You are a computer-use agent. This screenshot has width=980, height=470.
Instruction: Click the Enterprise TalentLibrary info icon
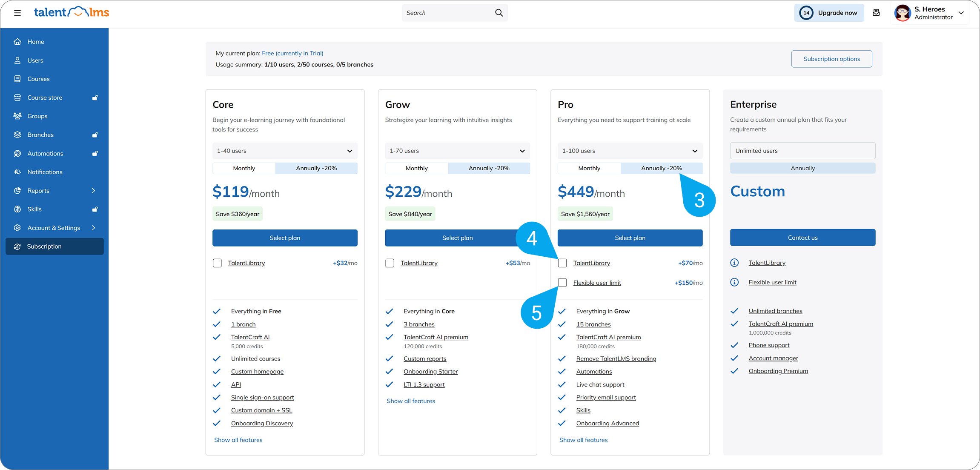(734, 263)
